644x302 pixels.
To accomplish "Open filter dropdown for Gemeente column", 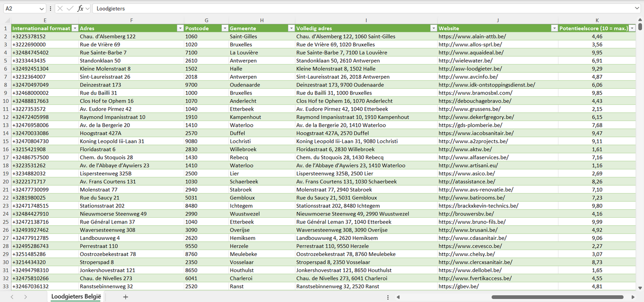I will 291,28.
